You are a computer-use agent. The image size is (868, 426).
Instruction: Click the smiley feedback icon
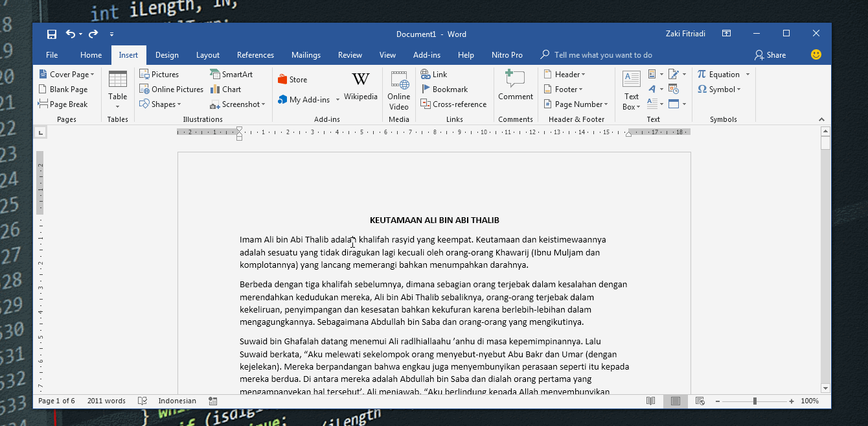click(x=816, y=54)
